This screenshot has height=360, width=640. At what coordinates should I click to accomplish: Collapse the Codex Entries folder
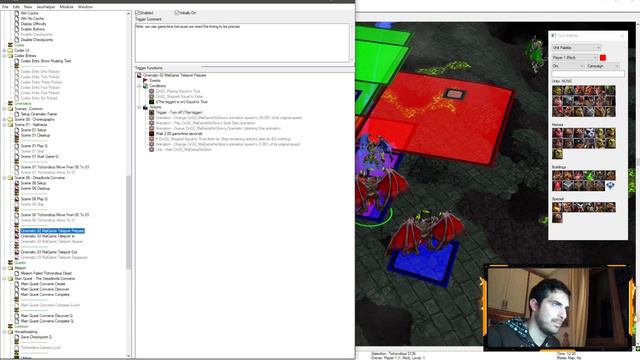point(4,56)
